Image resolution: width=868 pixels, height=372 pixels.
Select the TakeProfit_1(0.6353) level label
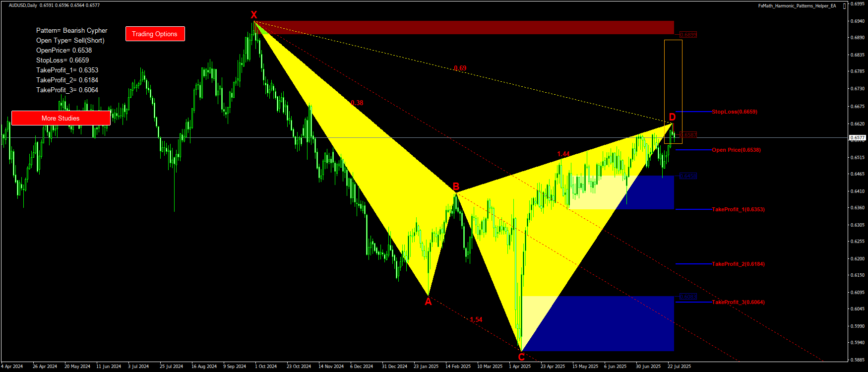coord(738,209)
